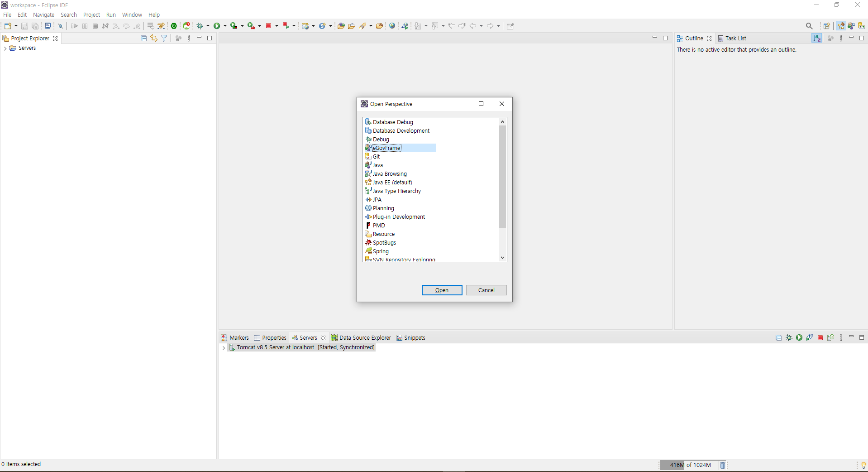Screen dimensions: 868x472
Task: Click the Cancel button in dialog
Action: click(x=486, y=290)
